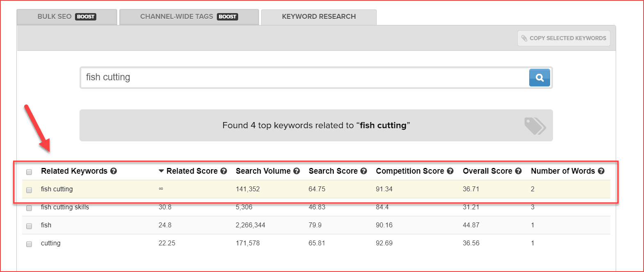Click help icon beside Search Score
The height and width of the screenshot is (272, 644).
[364, 171]
